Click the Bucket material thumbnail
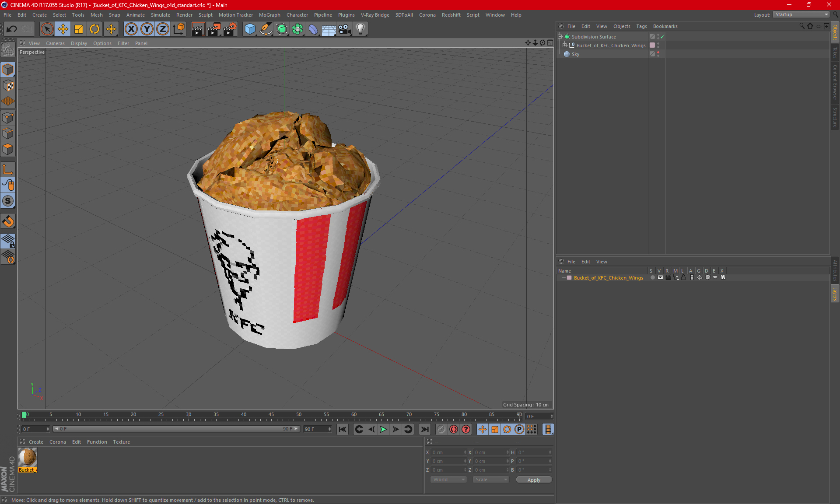 tap(28, 457)
